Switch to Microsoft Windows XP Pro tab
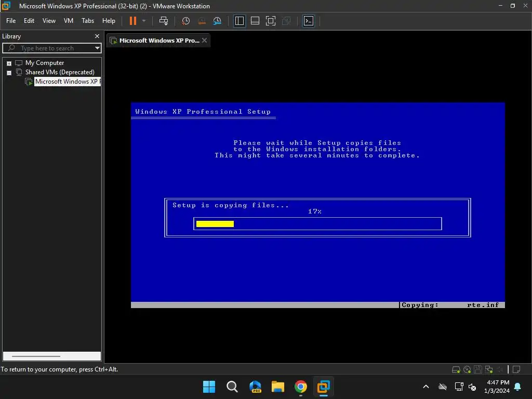The height and width of the screenshot is (399, 532). click(x=159, y=41)
